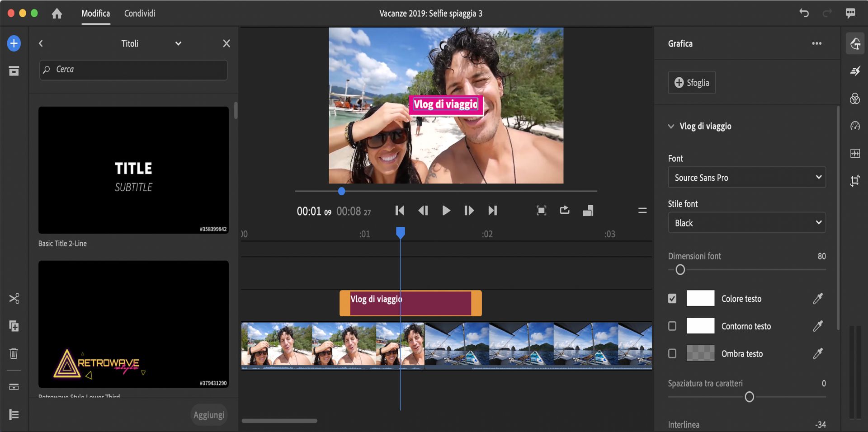The width and height of the screenshot is (868, 432).
Task: Click the timeline horizontal scrollbar
Action: (x=279, y=421)
